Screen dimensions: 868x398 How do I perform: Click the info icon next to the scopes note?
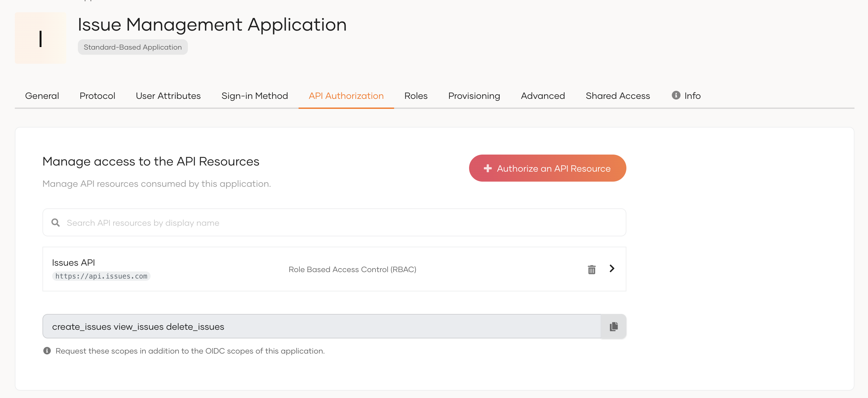[x=47, y=351]
